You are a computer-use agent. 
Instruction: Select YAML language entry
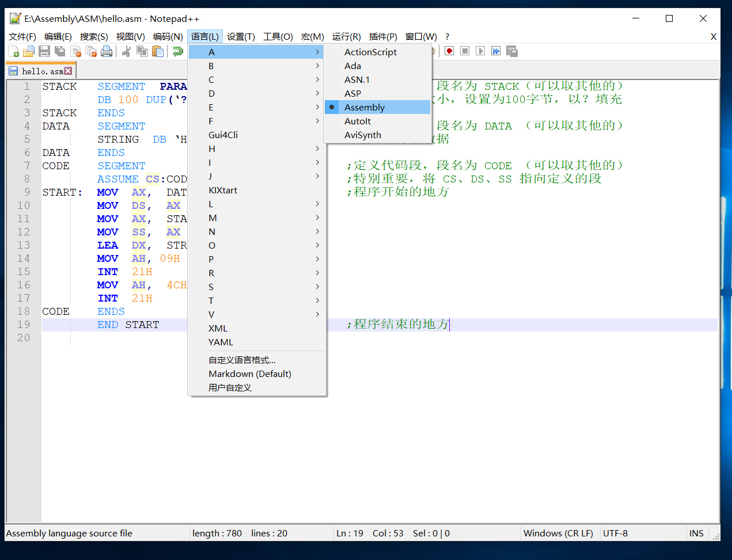(x=257, y=342)
